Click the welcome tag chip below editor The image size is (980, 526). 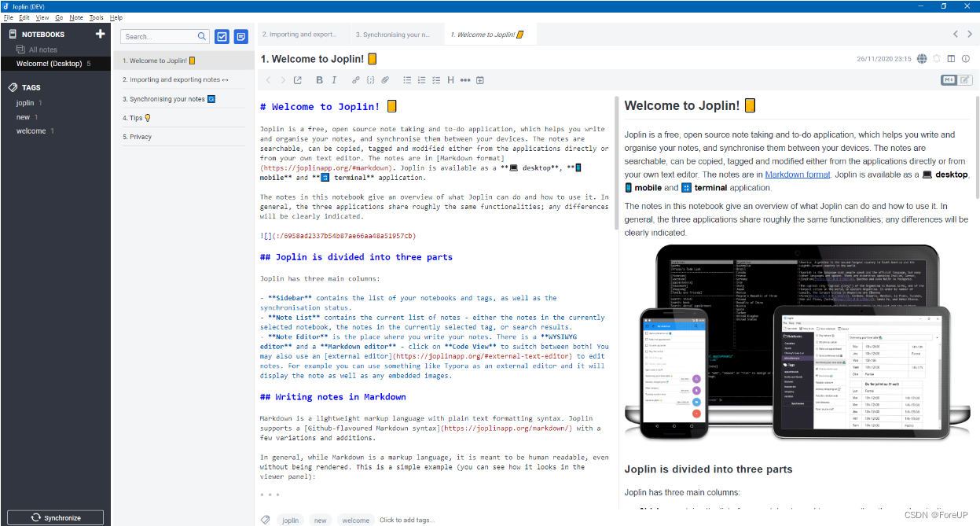click(x=355, y=520)
